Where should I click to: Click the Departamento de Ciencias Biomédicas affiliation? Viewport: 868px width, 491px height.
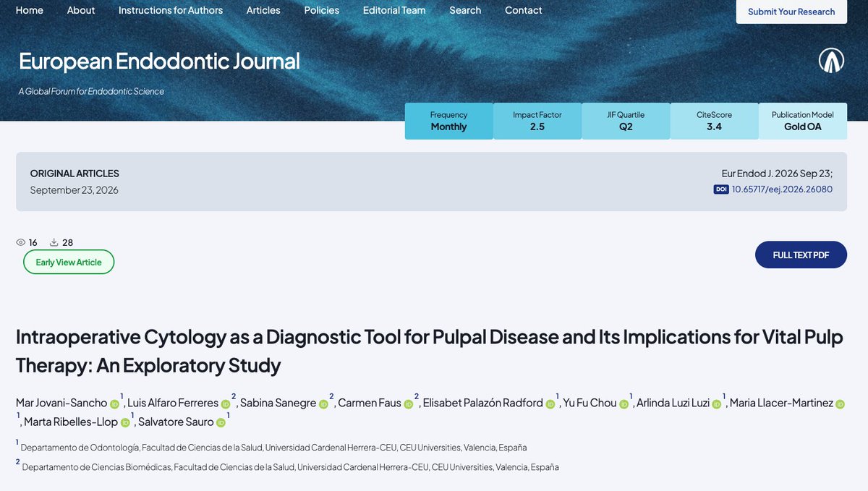click(291, 467)
